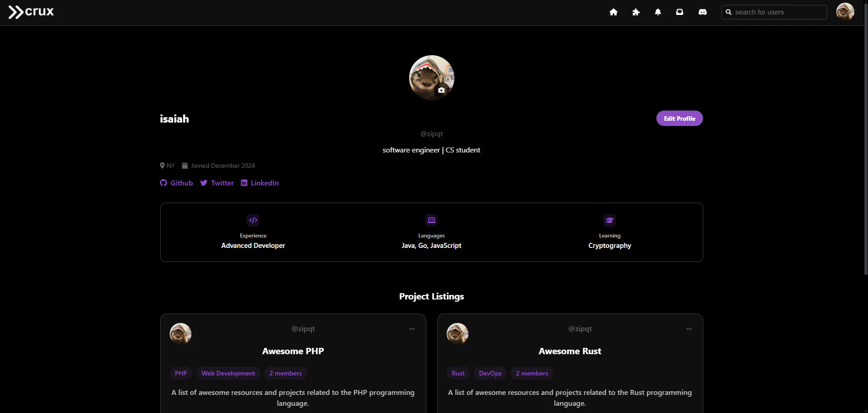
Task: Open the home icon in navbar
Action: pyautogui.click(x=613, y=12)
